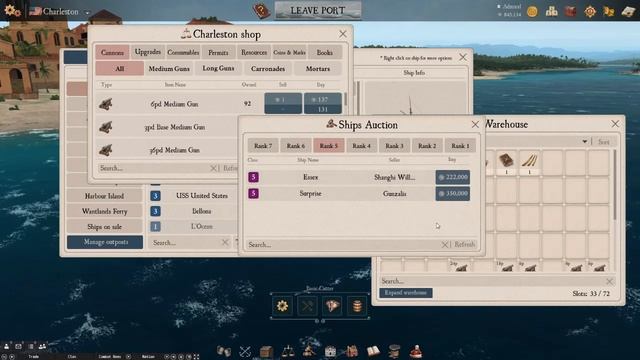Switch to the Books tab in shop
This screenshot has height=360, width=640.
[x=325, y=52]
